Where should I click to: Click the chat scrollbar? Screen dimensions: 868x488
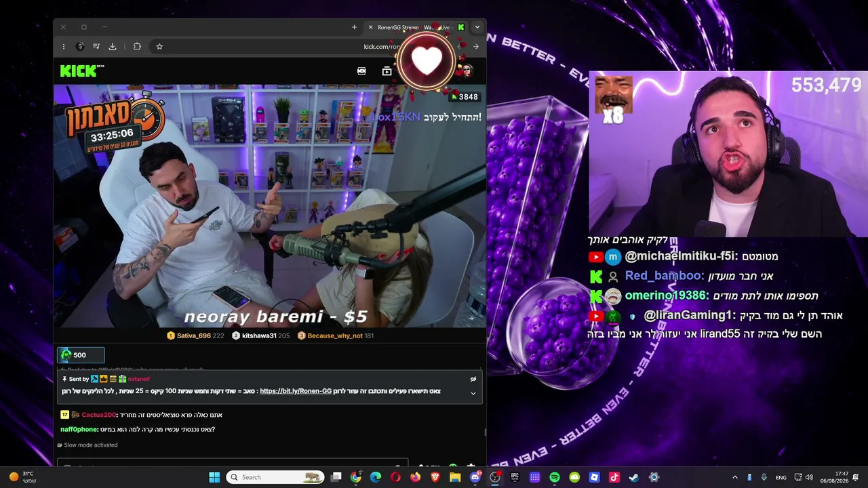(484, 432)
